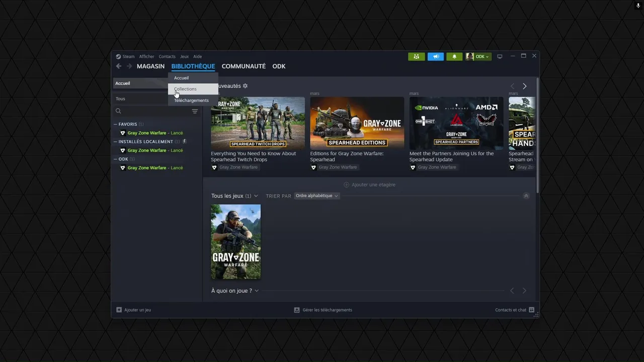
Task: Click next arrow in À quoi on joue shelf
Action: pyautogui.click(x=524, y=291)
